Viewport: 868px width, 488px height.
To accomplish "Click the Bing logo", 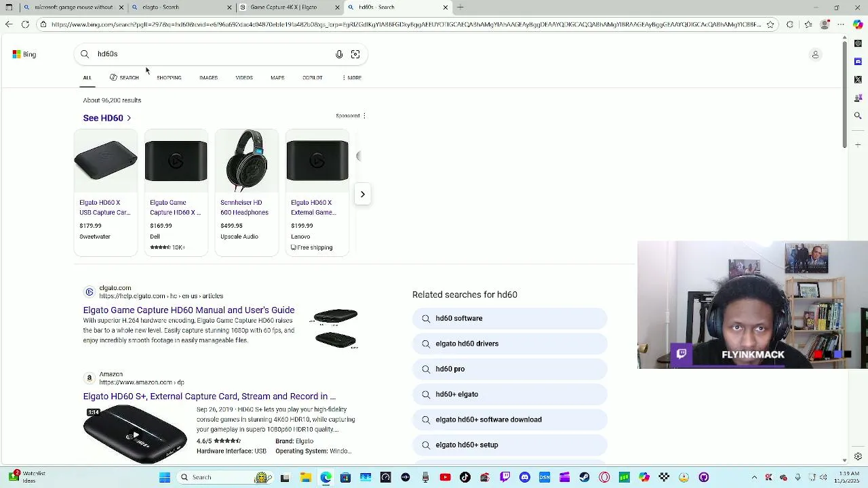I will click(x=24, y=54).
